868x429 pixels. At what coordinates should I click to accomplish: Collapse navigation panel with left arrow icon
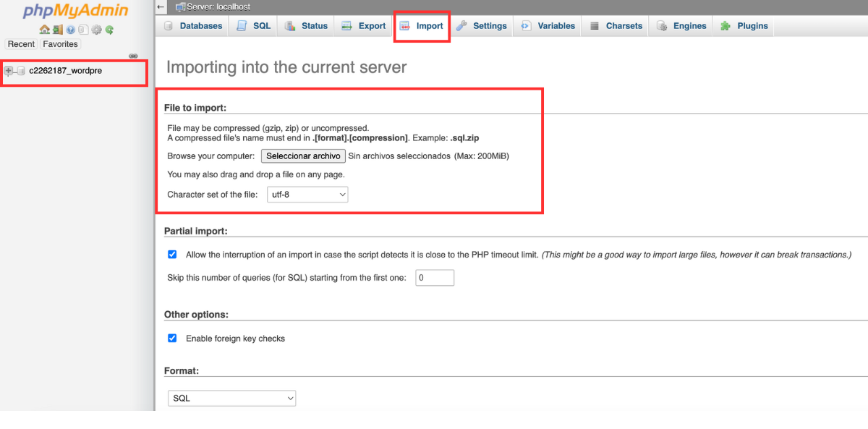[x=161, y=7]
